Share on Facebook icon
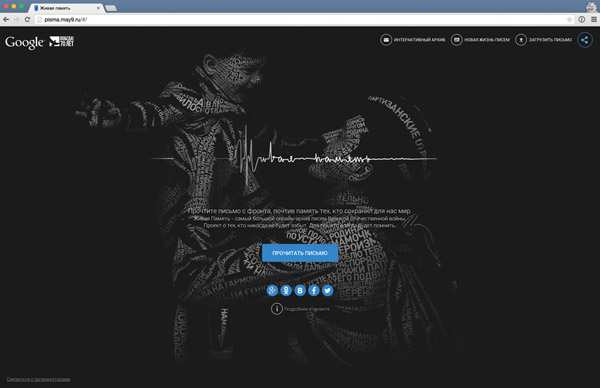 314,290
